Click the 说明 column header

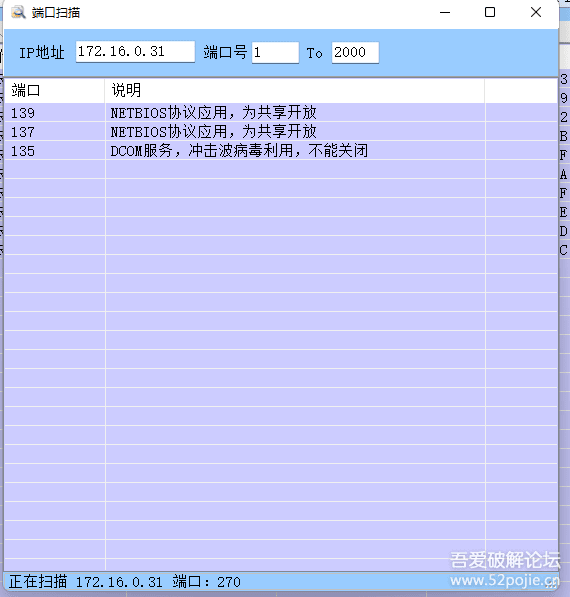295,91
